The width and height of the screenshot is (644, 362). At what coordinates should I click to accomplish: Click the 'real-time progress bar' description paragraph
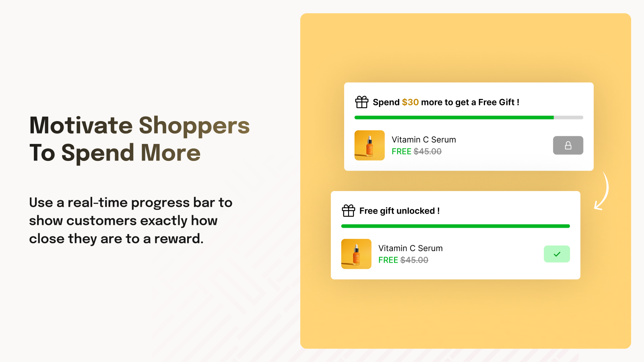point(131,220)
